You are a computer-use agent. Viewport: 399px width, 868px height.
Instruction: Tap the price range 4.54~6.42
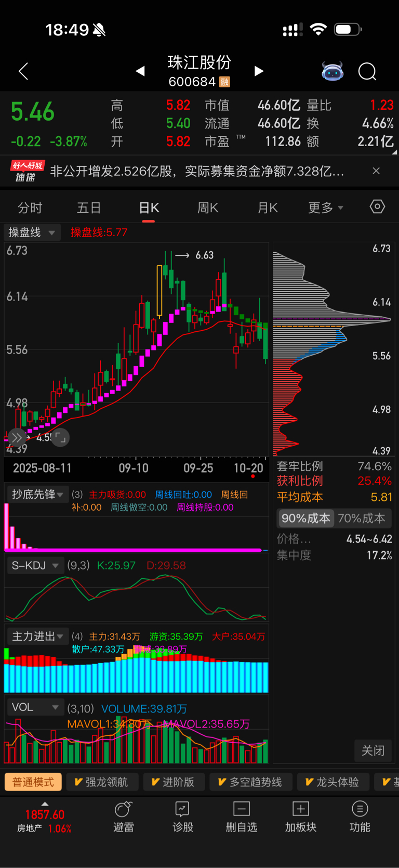(x=369, y=539)
